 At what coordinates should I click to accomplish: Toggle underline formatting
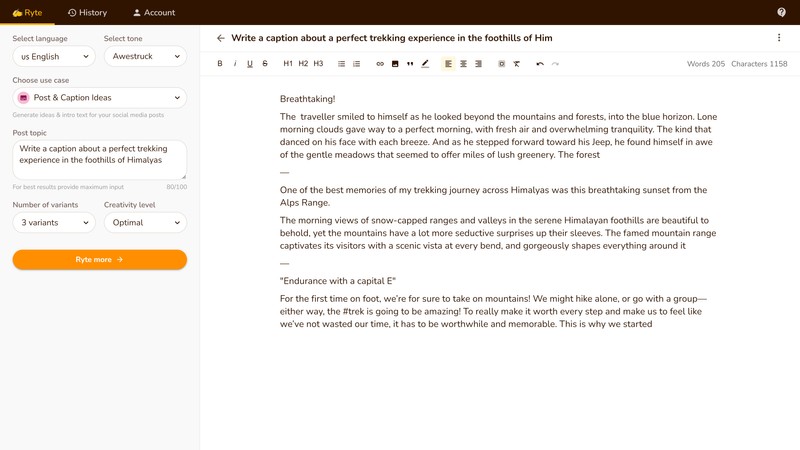pyautogui.click(x=250, y=64)
